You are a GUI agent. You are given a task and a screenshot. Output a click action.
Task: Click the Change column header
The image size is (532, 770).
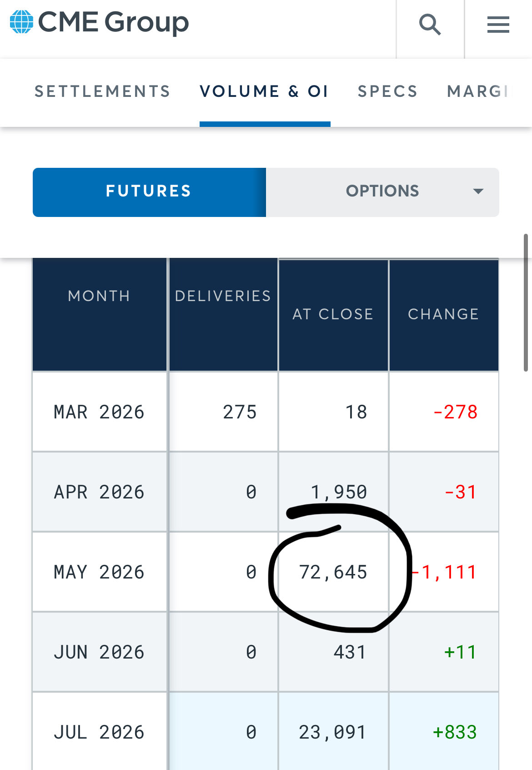click(x=443, y=314)
